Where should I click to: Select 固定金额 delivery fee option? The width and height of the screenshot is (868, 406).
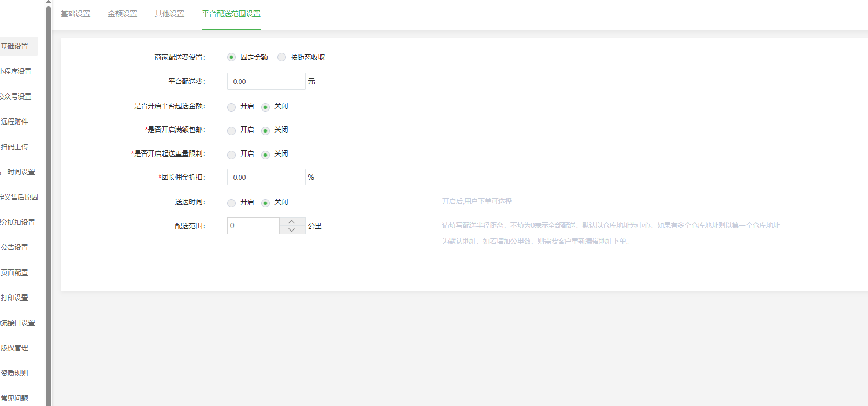[231, 57]
